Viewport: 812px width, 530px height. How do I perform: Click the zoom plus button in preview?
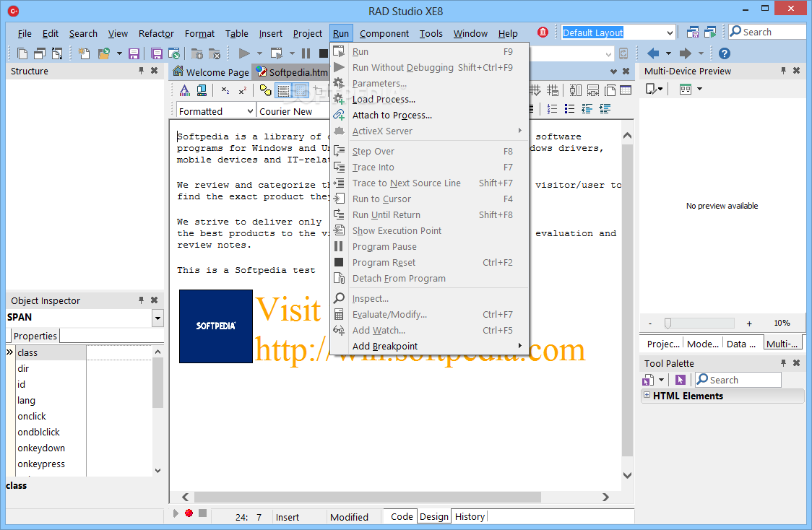click(749, 323)
